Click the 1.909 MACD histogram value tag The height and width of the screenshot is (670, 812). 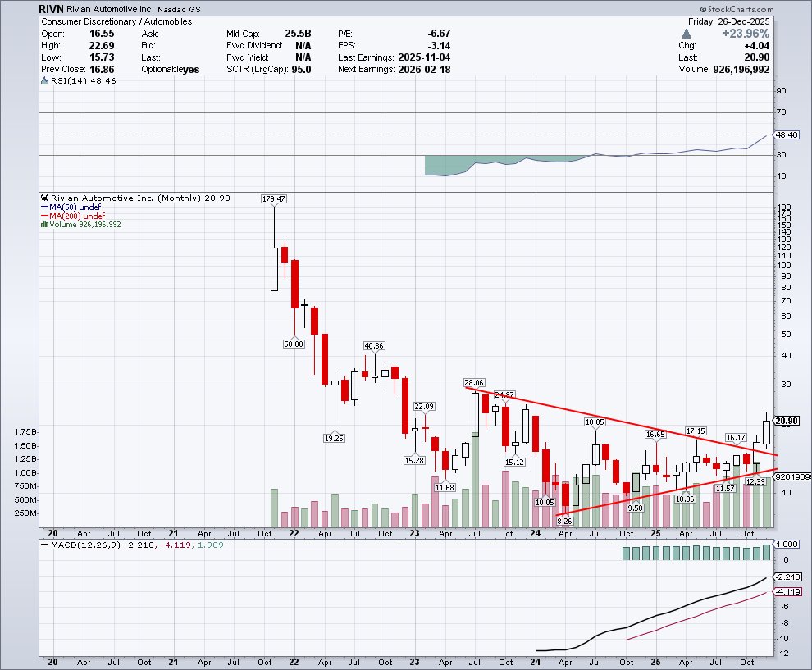tap(787, 545)
